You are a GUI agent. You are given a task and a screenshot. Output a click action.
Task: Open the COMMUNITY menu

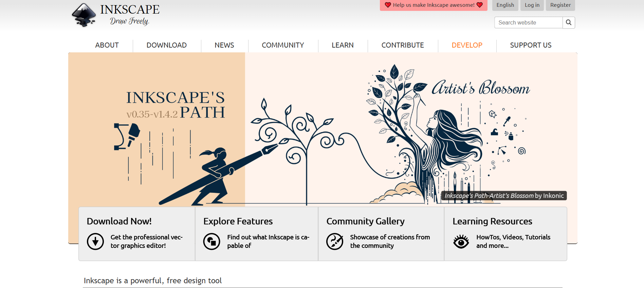[283, 45]
